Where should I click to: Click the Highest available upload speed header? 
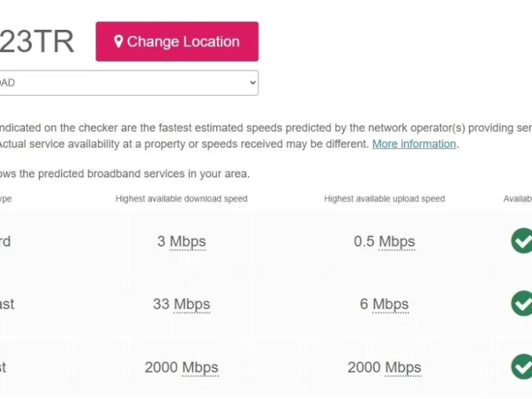point(384,199)
